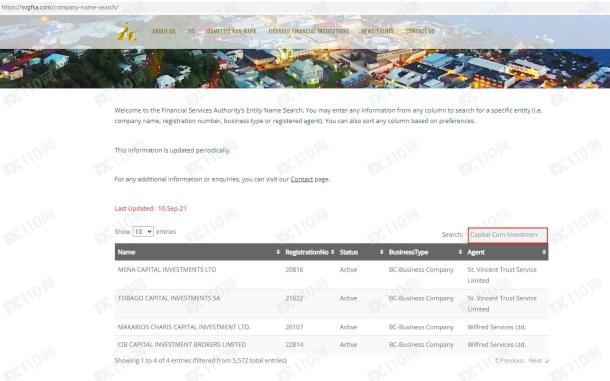Sort table by Name column
Viewport: 610px width, 381px height.
(278, 252)
